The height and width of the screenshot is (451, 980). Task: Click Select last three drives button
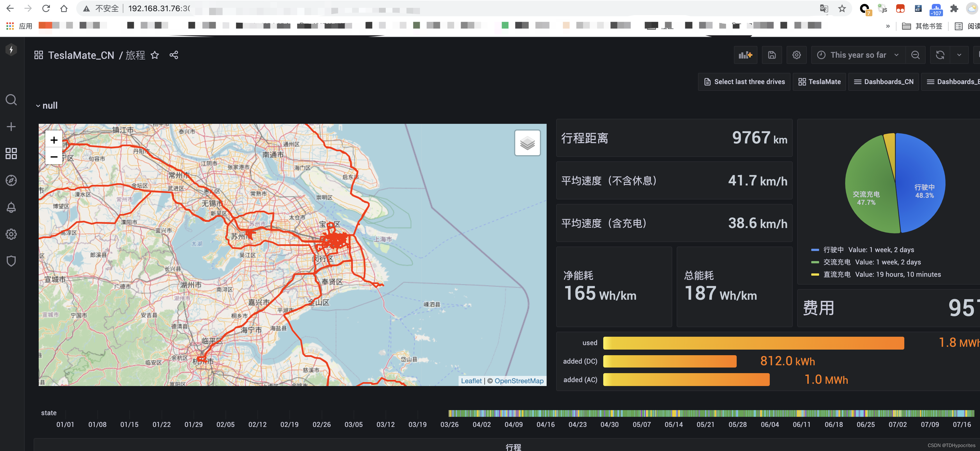[x=744, y=82]
